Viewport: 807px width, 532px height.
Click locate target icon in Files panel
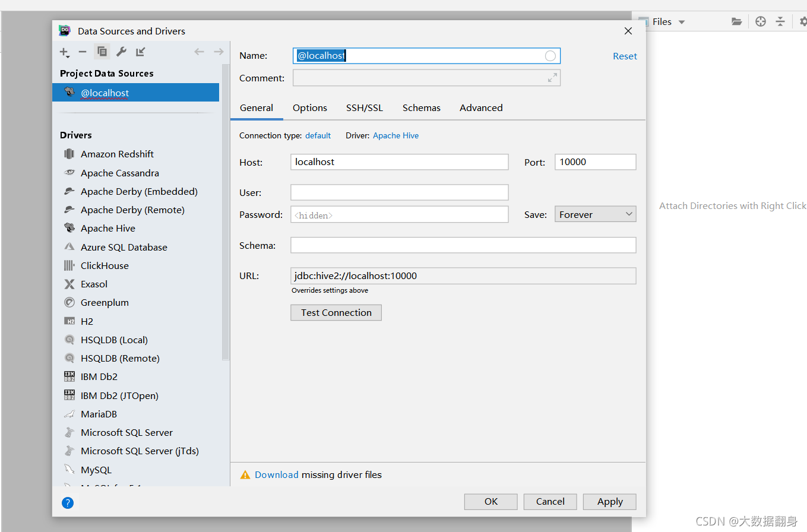click(761, 22)
